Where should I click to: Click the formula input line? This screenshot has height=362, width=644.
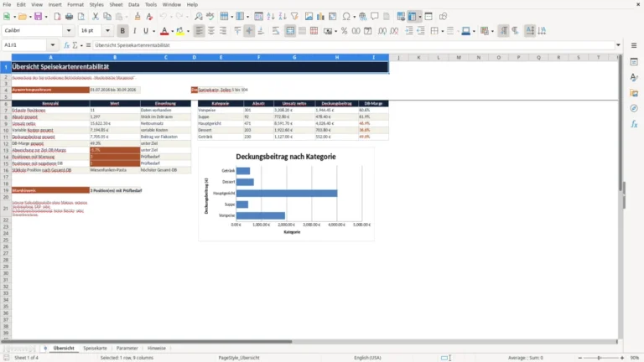tap(353, 45)
